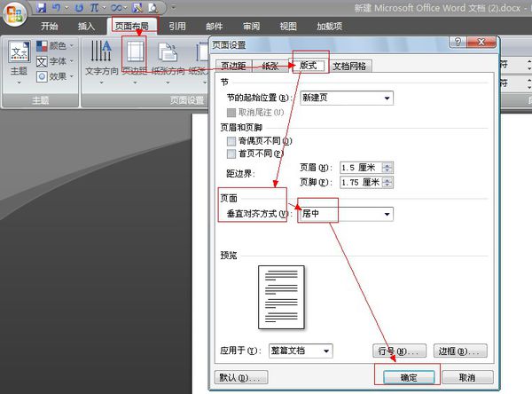532x394 pixels.
Task: Open the 审阅 ribbon tab
Action: (x=252, y=26)
